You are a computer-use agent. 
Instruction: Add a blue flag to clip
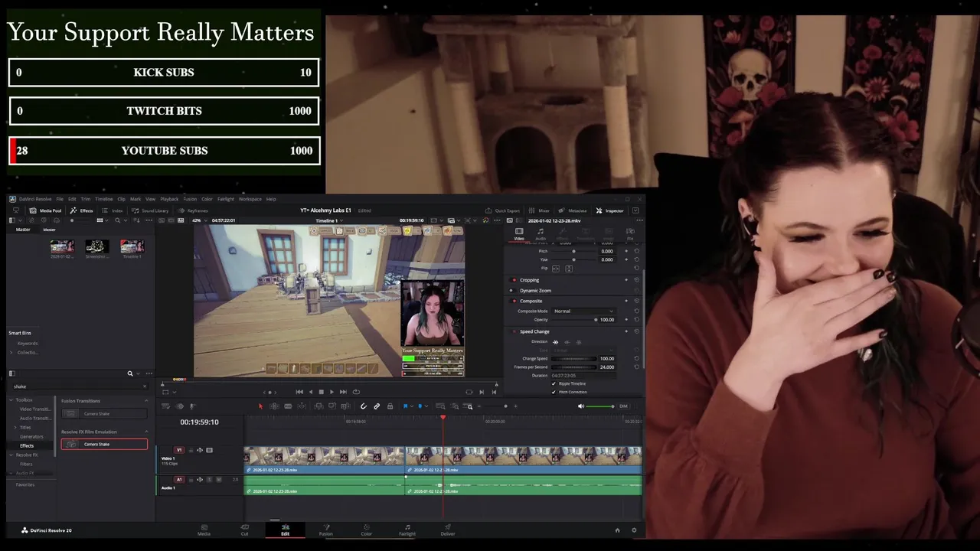[406, 406]
